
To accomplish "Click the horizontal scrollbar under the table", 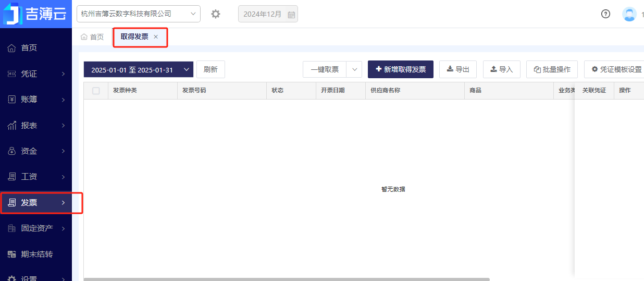I will (287, 279).
